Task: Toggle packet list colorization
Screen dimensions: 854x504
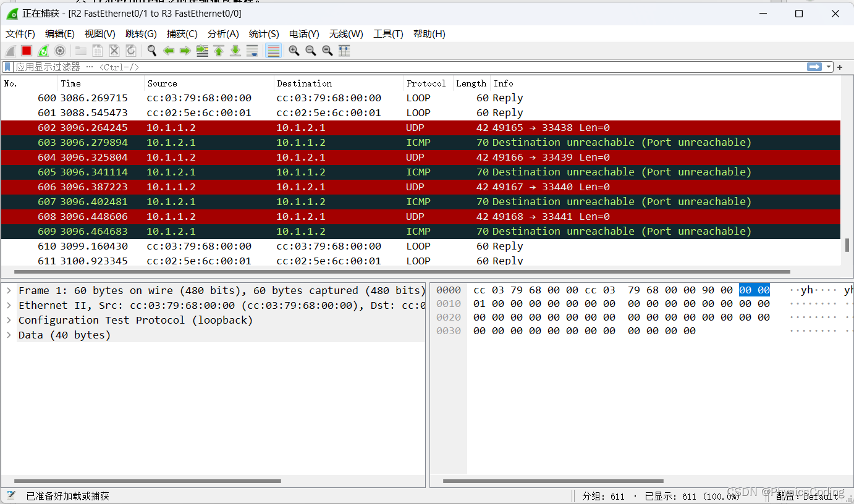Action: (x=272, y=51)
